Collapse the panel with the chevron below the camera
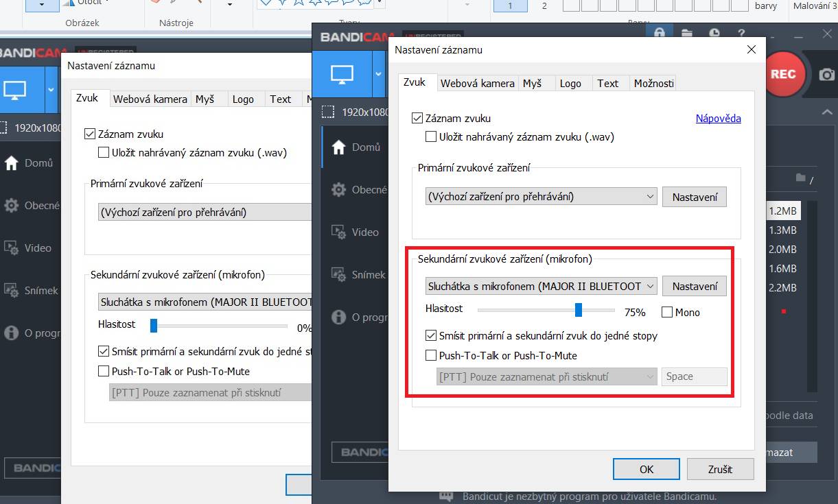The image size is (838, 504). tap(827, 112)
